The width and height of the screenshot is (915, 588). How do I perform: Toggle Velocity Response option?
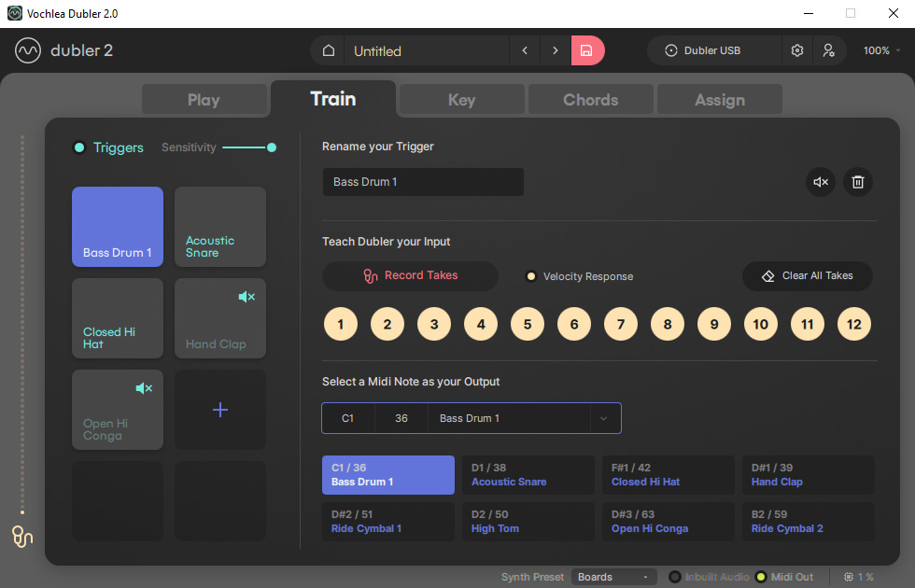click(531, 276)
